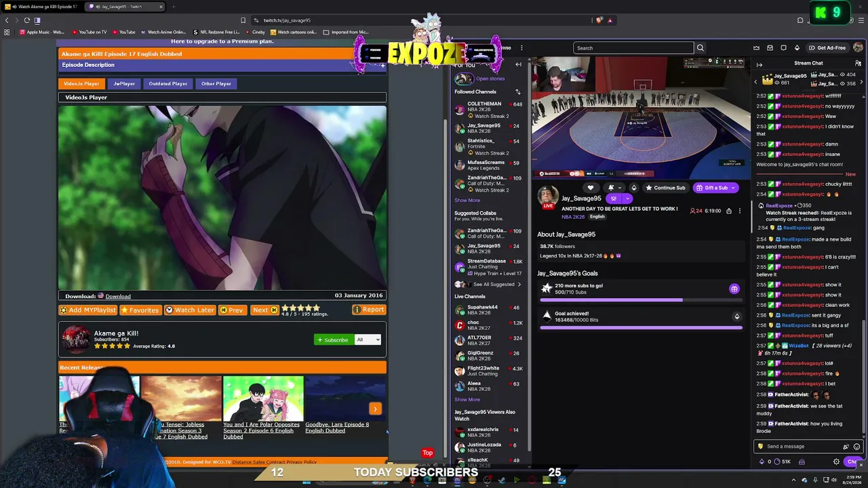Viewport: 868px width, 488px height.
Task: Add the episode to Favorites
Action: [140, 310]
